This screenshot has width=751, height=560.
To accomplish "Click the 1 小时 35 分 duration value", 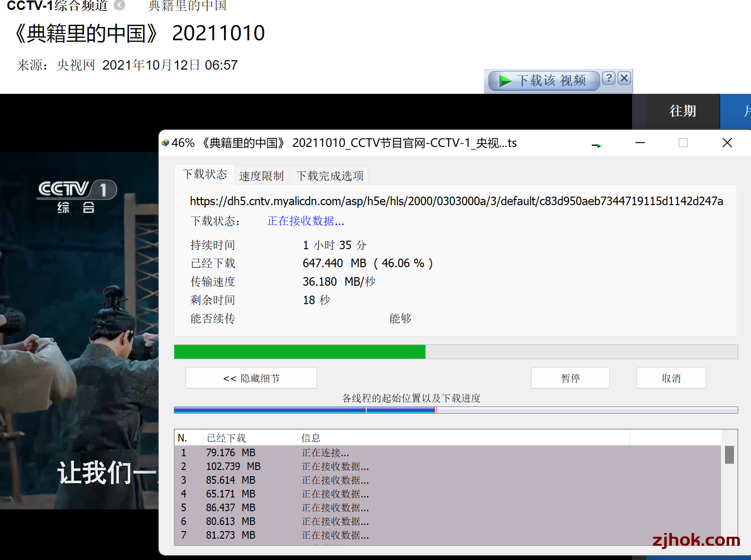I will point(335,245).
